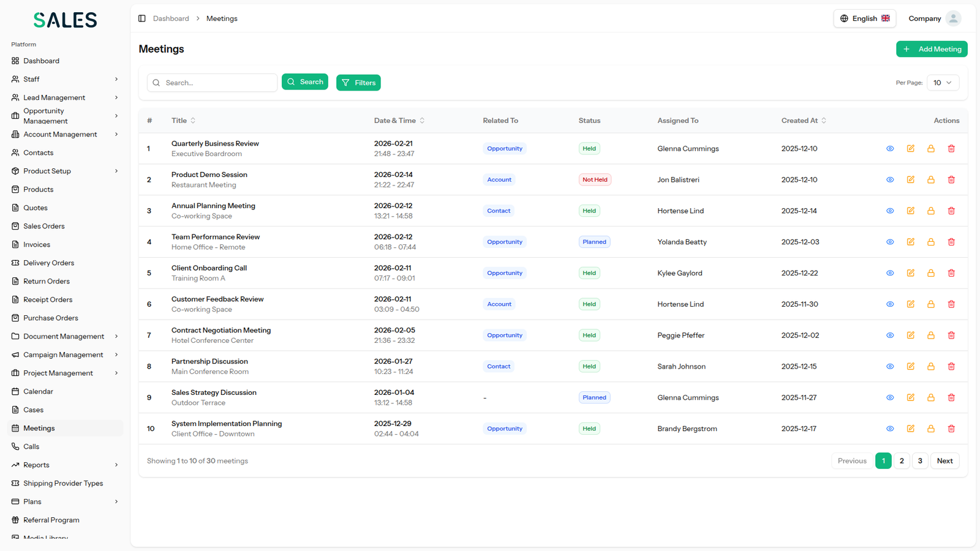Delete the Quarterly Business Review meeting

click(951, 149)
